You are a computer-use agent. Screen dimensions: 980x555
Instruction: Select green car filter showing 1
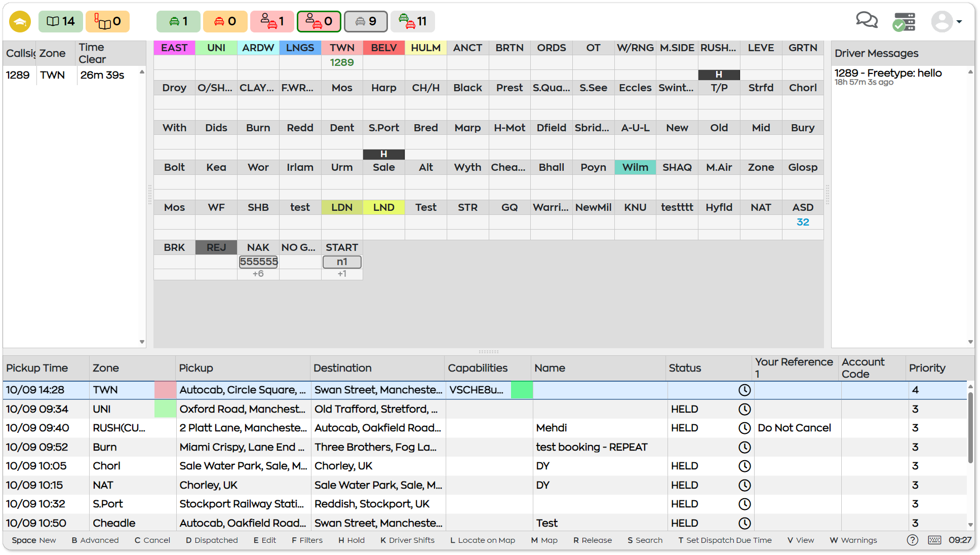(178, 21)
